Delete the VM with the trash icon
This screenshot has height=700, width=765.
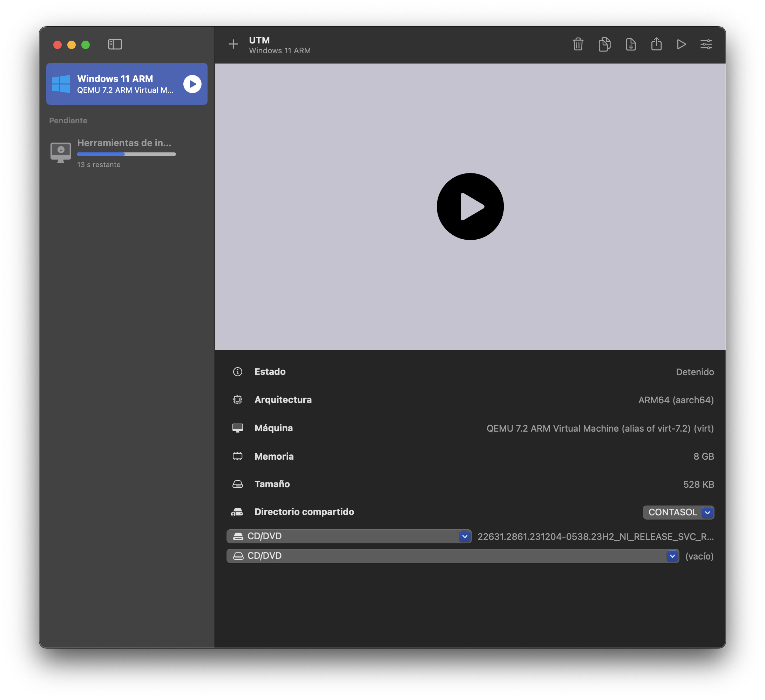pos(578,44)
